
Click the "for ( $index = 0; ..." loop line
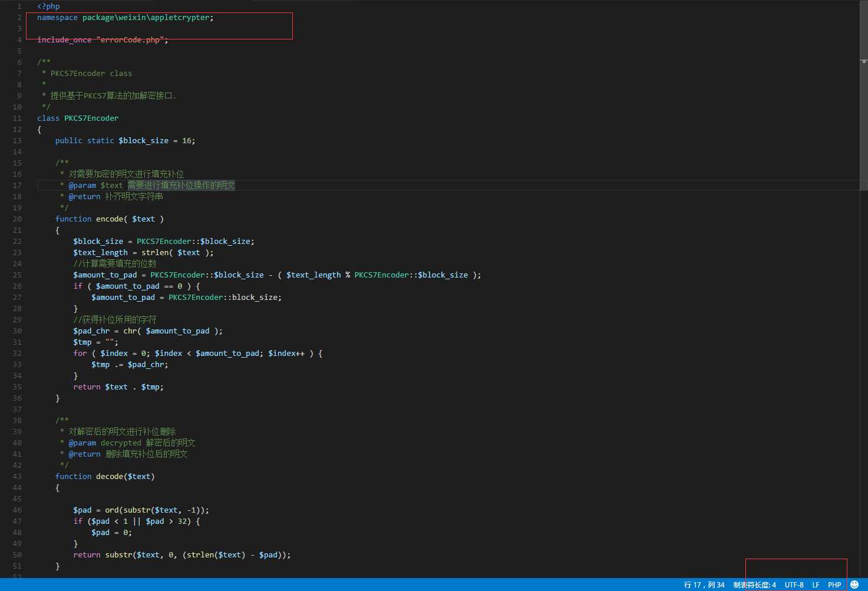pyautogui.click(x=198, y=354)
